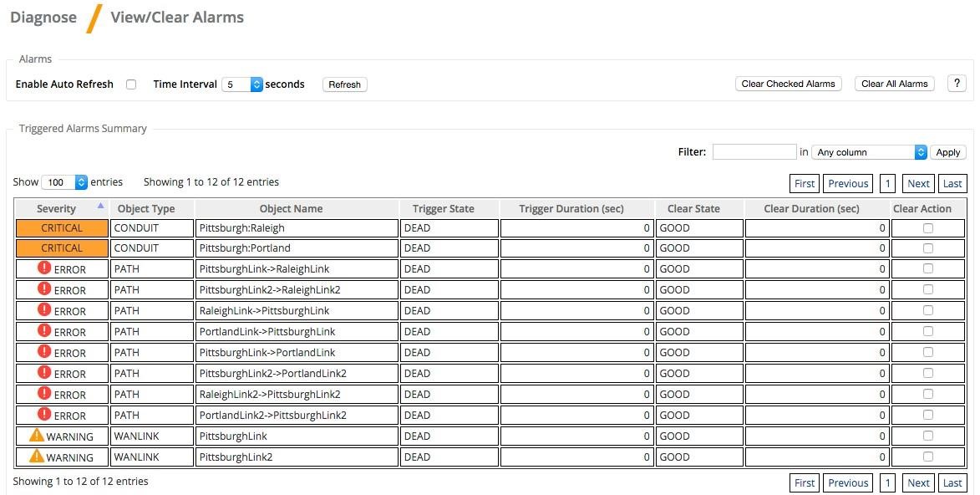Click View/Clear Alarms page title
This screenshot has height=495, width=980.
[177, 18]
